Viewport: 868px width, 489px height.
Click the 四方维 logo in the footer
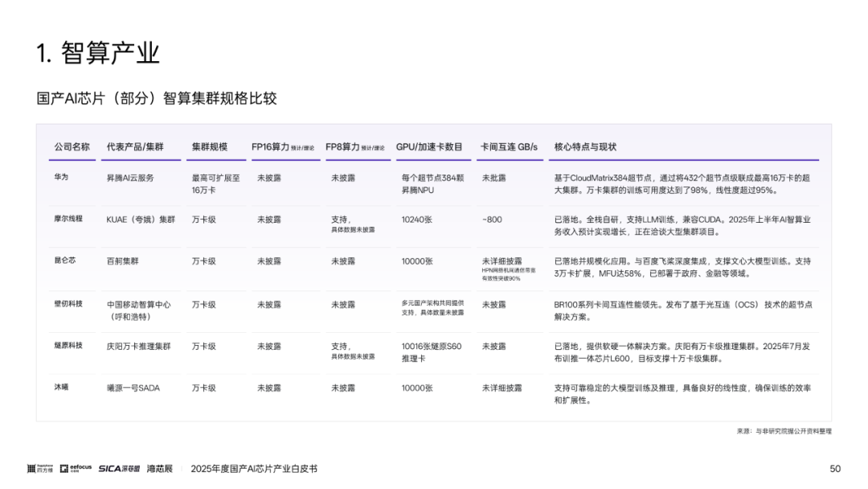coord(40,469)
